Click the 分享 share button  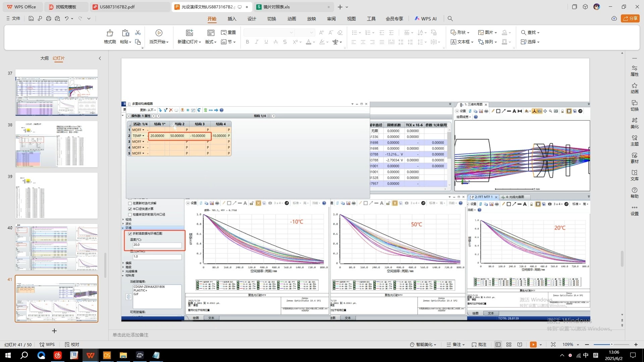630,18
